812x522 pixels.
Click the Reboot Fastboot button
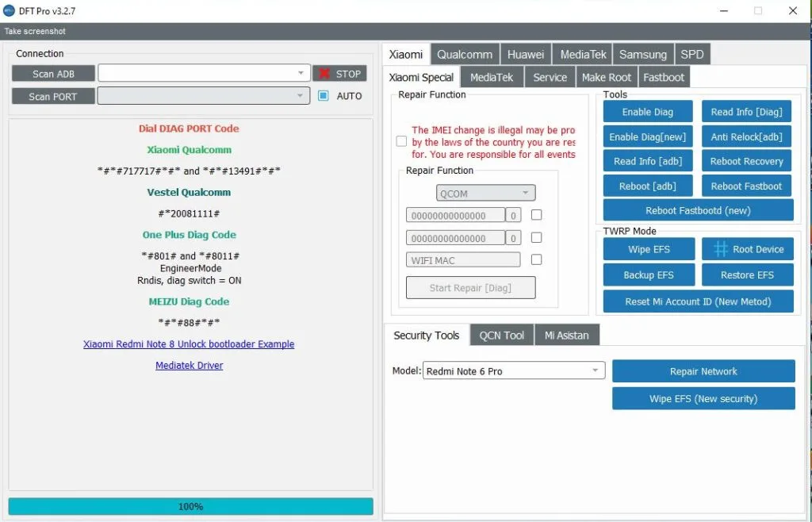point(746,186)
